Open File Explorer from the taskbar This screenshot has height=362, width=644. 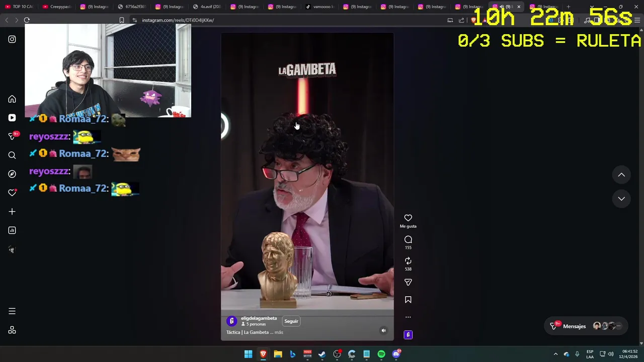click(278, 354)
